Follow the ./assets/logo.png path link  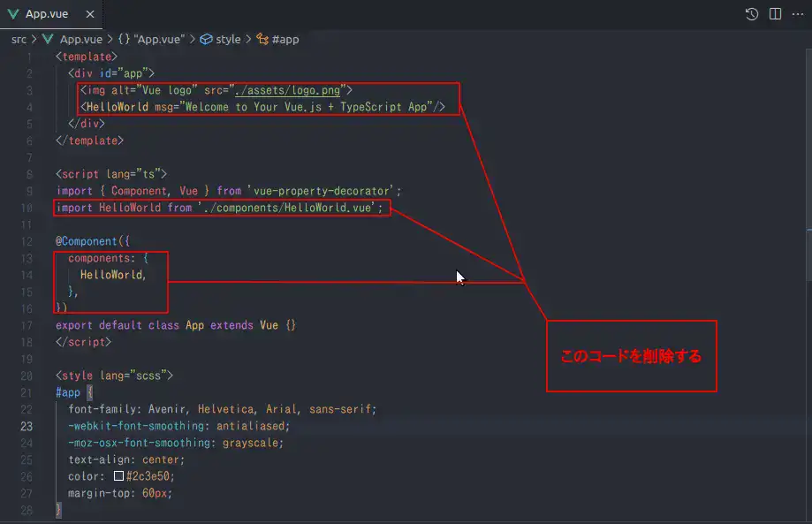(287, 90)
